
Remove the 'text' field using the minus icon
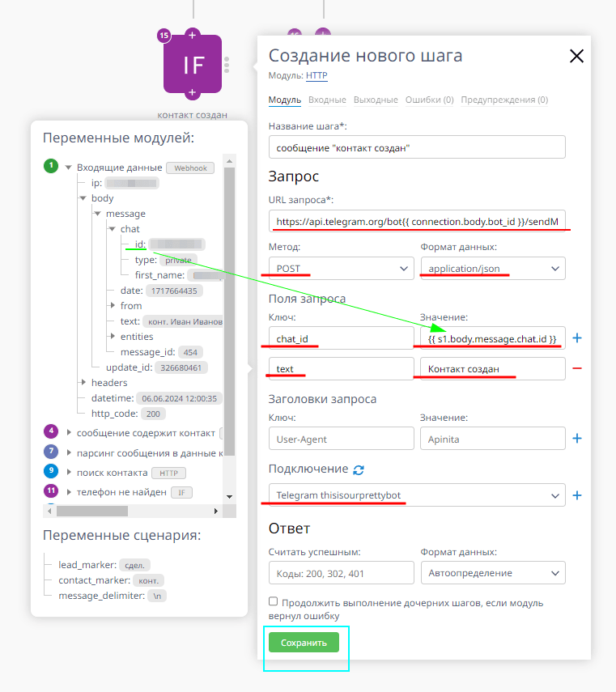pyautogui.click(x=576, y=368)
